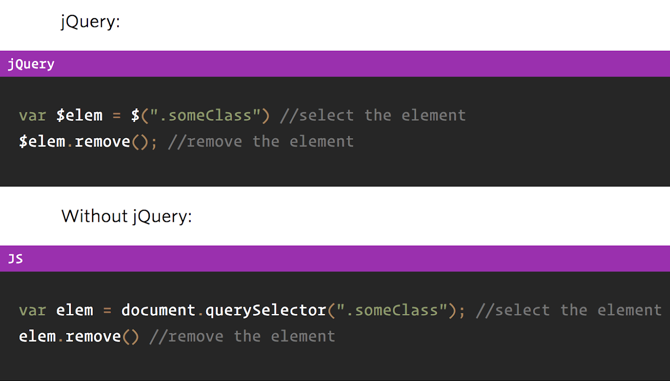Click the $elem variable in first code line
The image size is (670, 381).
tap(79, 115)
